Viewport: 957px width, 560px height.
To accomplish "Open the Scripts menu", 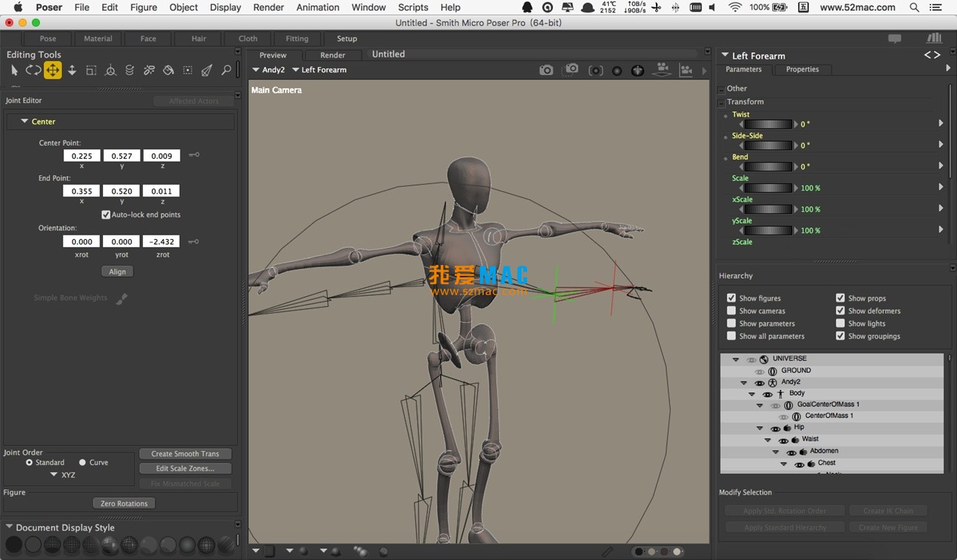I will tap(413, 7).
